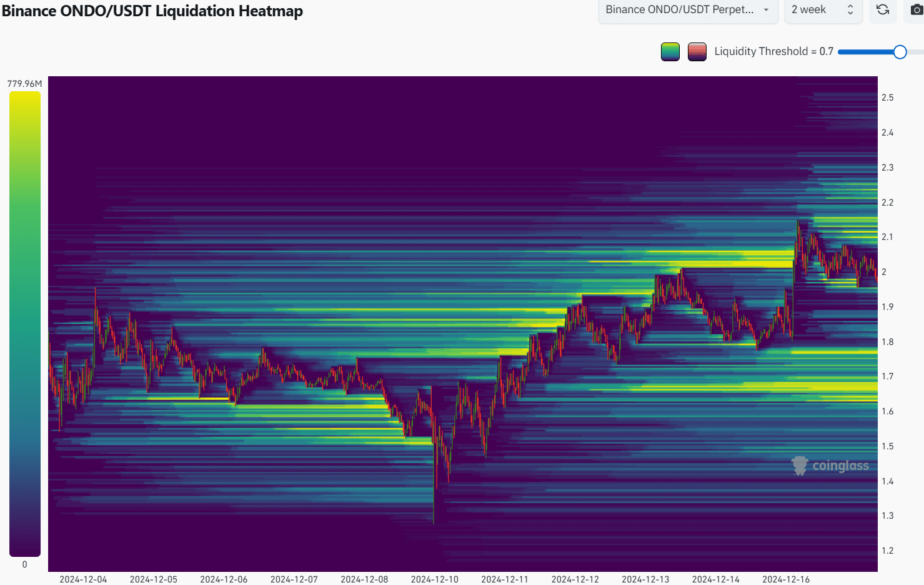The width and height of the screenshot is (924, 585).
Task: Click the 2.5 price axis label
Action: pos(887,97)
